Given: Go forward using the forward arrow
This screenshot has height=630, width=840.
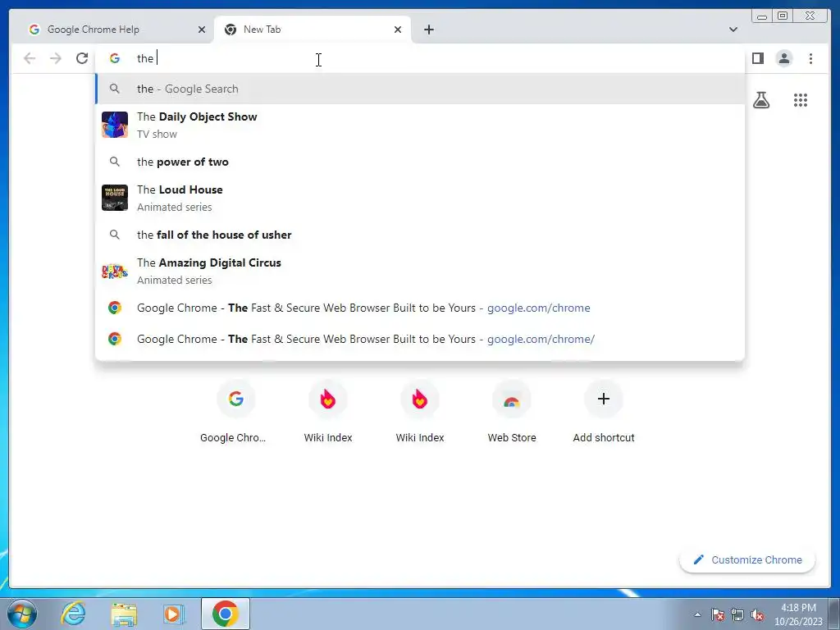Looking at the screenshot, I should point(56,58).
